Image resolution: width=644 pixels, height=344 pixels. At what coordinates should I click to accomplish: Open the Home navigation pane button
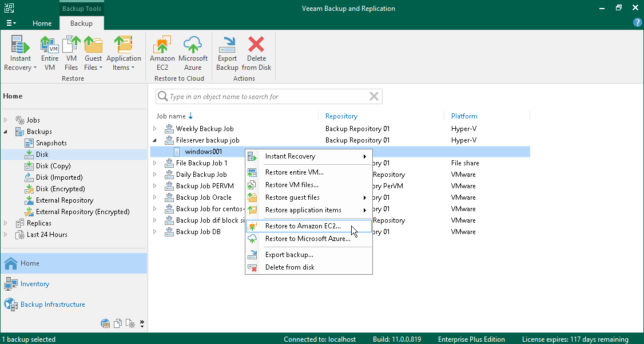[74, 263]
